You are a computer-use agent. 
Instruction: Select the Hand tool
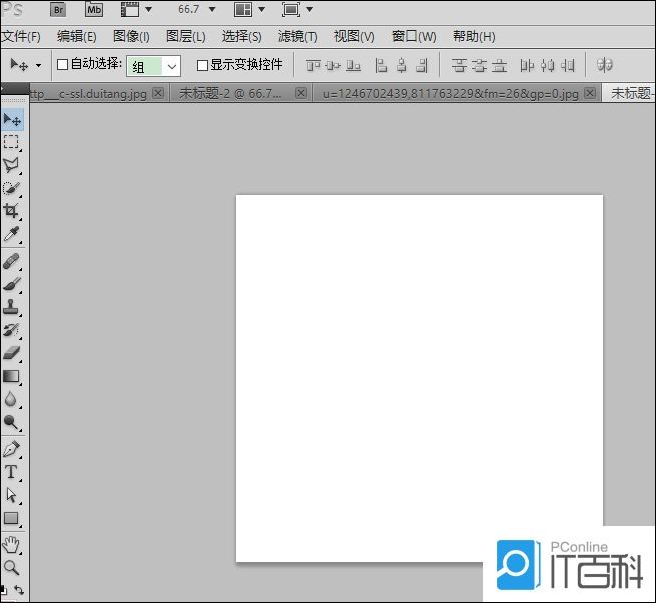pos(12,544)
